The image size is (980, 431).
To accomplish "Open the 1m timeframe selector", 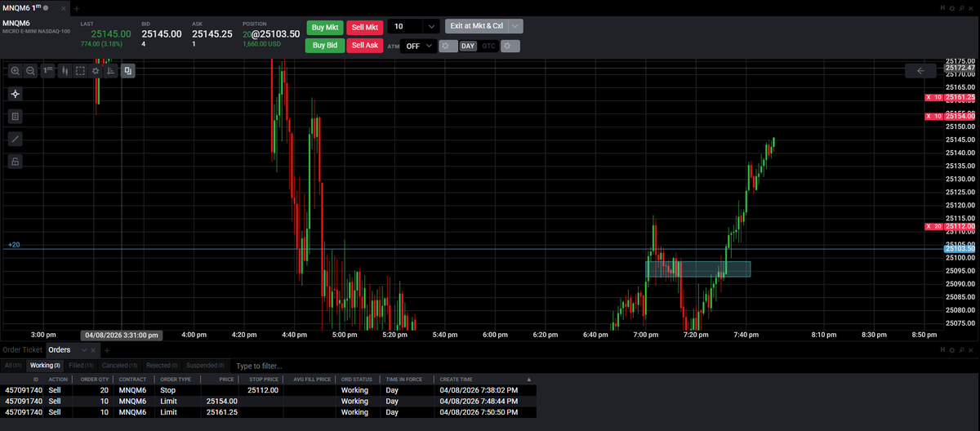I will tap(48, 71).
